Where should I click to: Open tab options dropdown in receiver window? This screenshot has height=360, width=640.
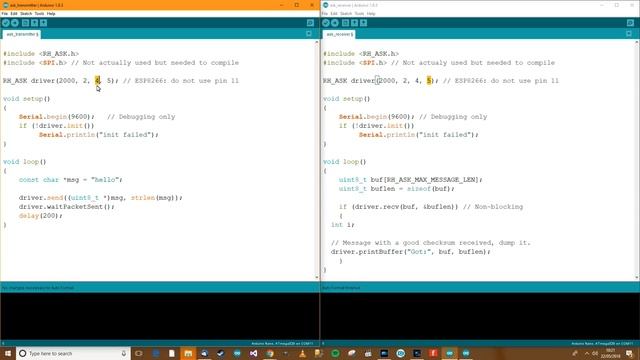629,34
